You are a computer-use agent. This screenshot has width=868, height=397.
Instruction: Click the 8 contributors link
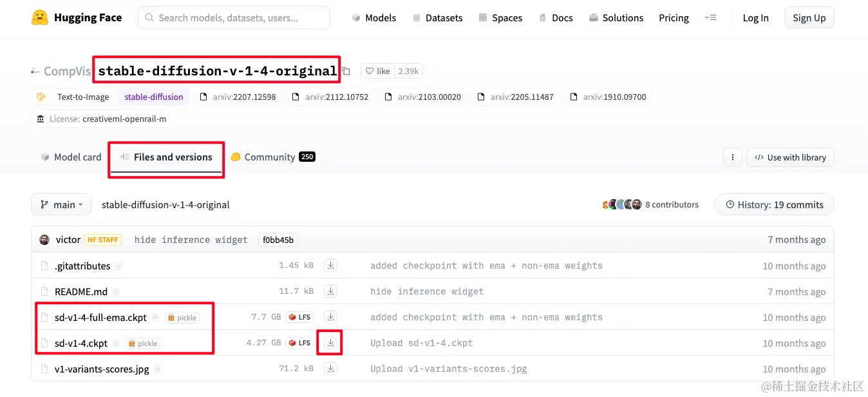pyautogui.click(x=672, y=204)
